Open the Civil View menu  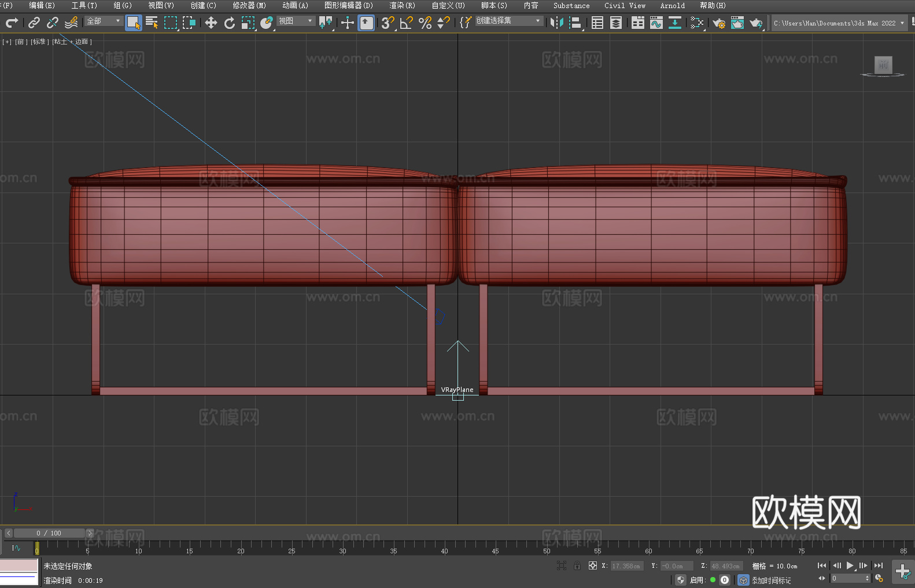pyautogui.click(x=625, y=5)
